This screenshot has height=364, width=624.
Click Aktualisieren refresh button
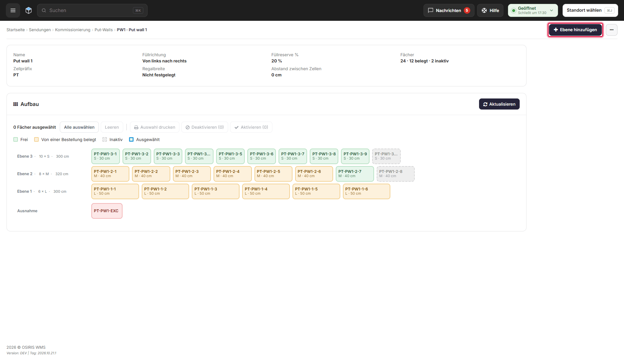coord(499,104)
